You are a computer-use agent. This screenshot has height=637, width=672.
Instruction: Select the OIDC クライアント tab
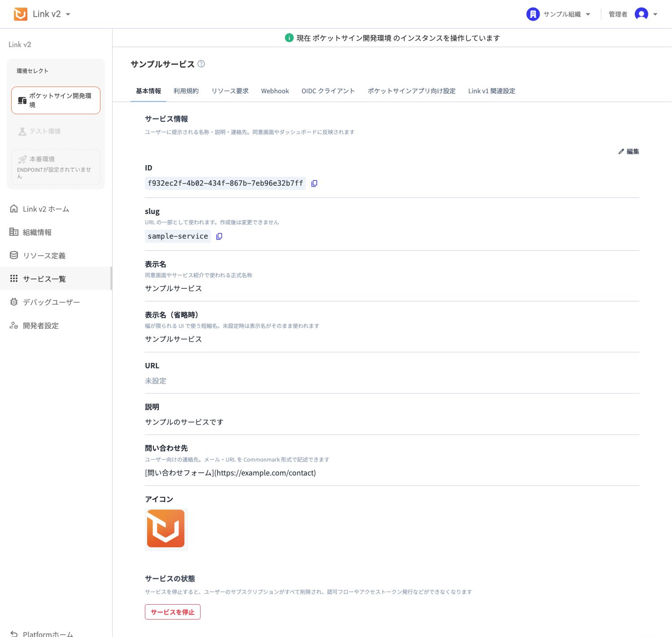[328, 91]
